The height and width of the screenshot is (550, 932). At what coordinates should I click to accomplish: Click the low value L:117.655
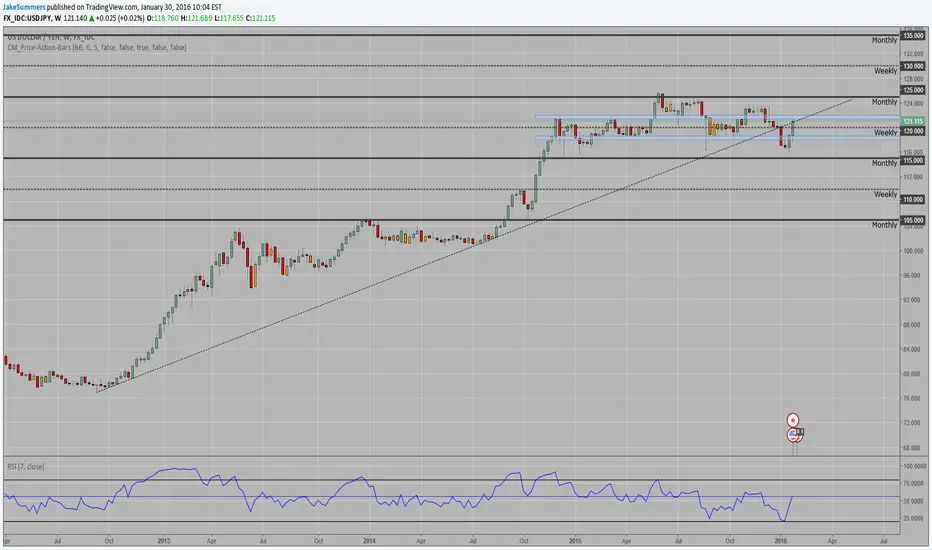pos(229,18)
